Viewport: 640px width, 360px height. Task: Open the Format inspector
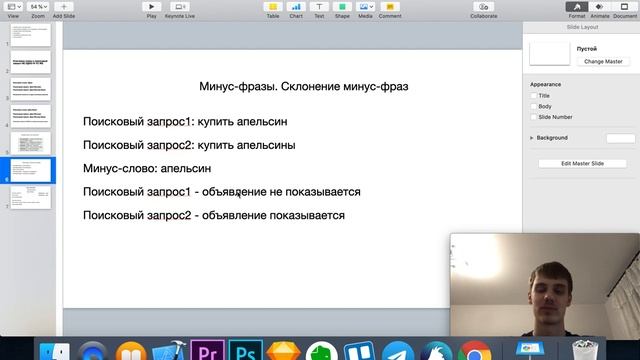[x=577, y=7]
